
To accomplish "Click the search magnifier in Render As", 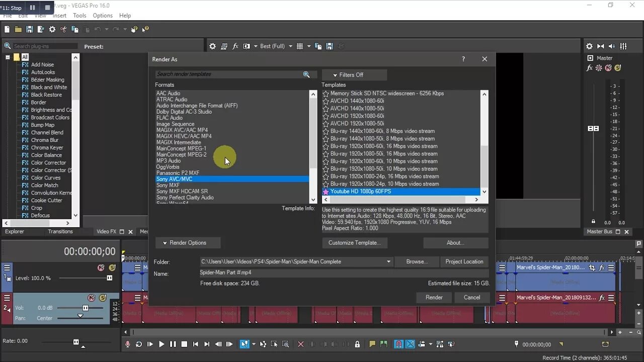I will pyautogui.click(x=306, y=74).
